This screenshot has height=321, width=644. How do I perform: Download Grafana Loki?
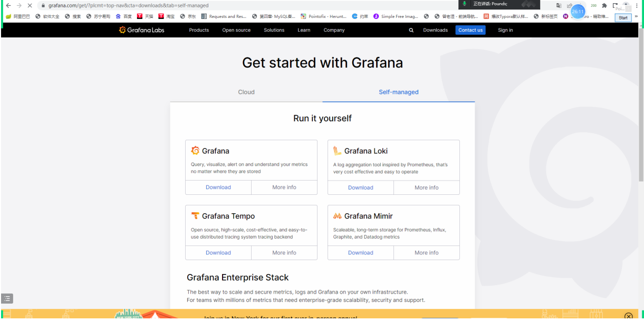(361, 187)
